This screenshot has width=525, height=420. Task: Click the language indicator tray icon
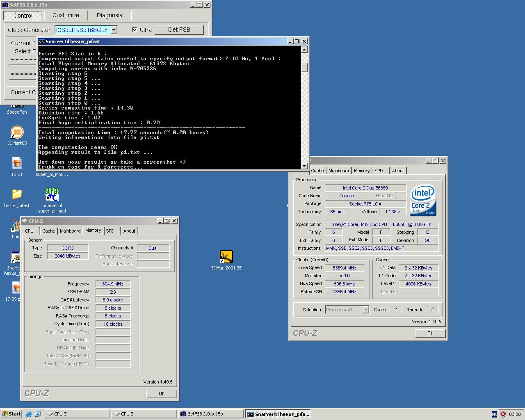pos(495,414)
